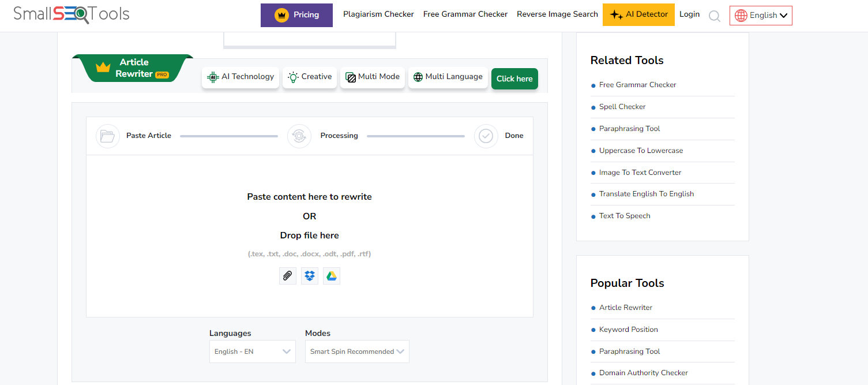
Task: Click the green Click here button
Action: coord(514,79)
